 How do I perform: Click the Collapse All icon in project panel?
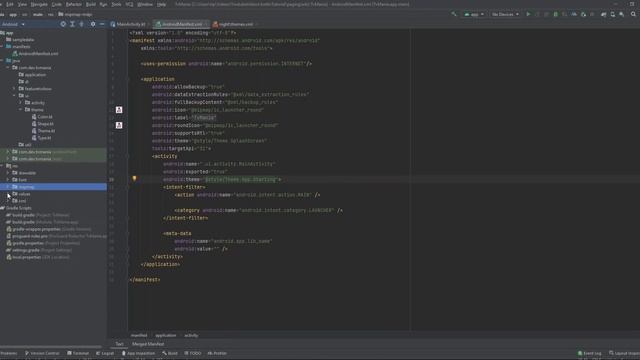82,24
